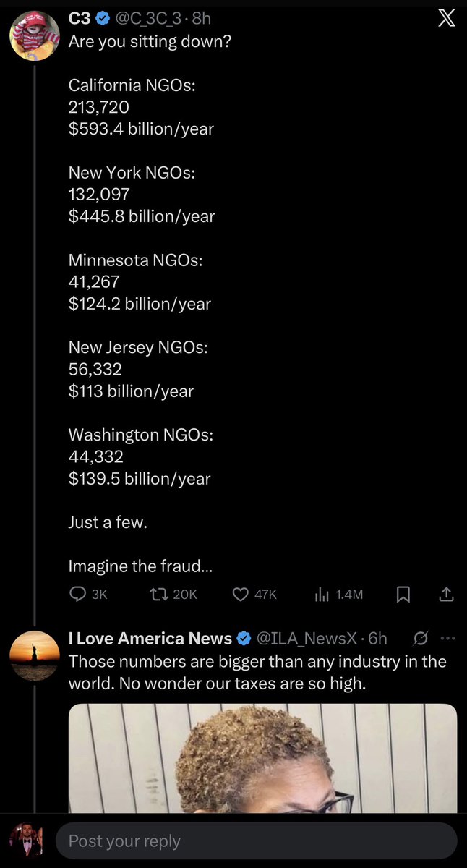View analytics for the 1.4M views post
Image resolution: width=467 pixels, height=868 pixels.
click(322, 594)
